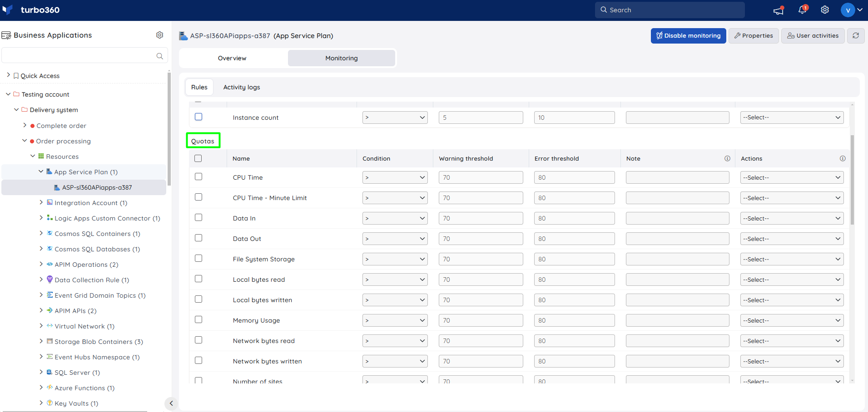The height and width of the screenshot is (412, 868).
Task: Check the Network bytes written checkbox
Action: (x=198, y=360)
